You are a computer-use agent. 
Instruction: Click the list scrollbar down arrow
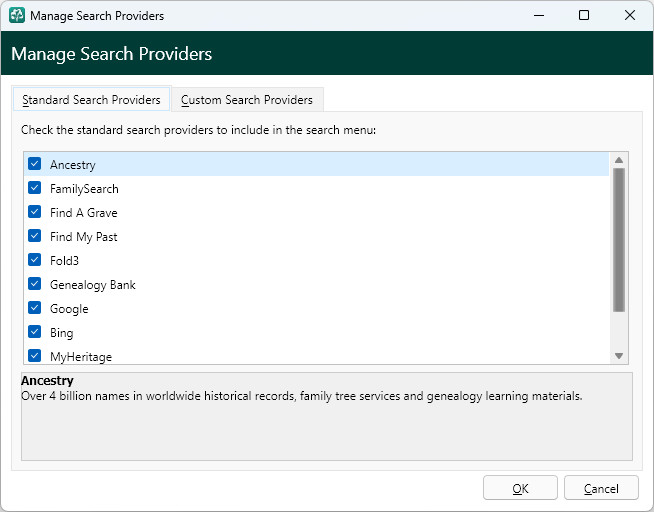(x=619, y=356)
